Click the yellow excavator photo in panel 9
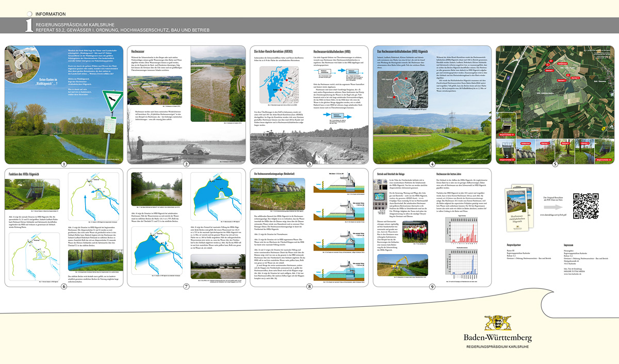The height and width of the screenshot is (364, 619). pos(403,264)
